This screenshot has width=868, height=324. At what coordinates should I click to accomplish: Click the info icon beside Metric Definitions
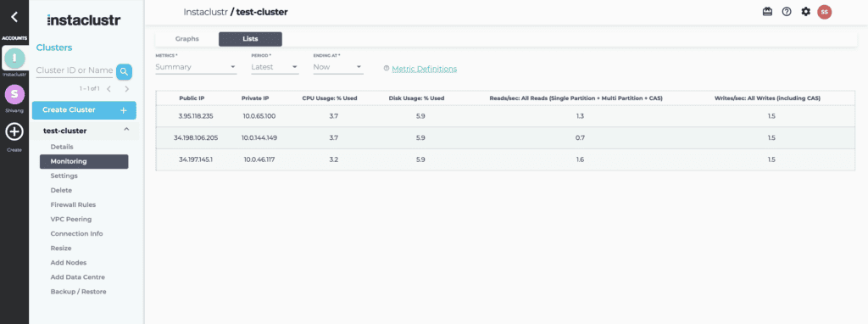point(387,69)
